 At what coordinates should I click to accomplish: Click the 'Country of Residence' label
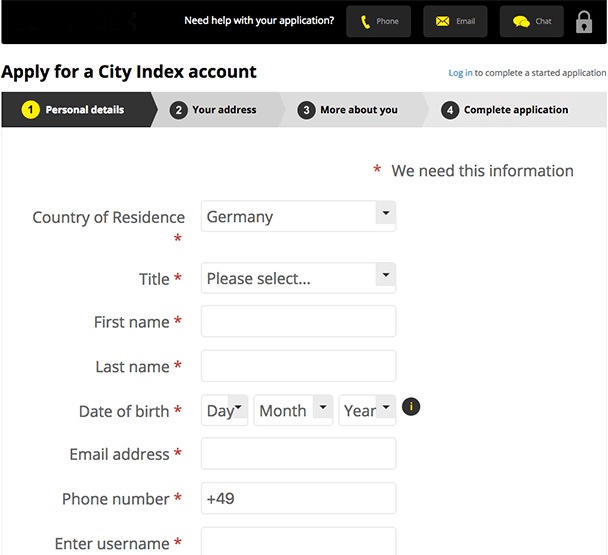(x=109, y=218)
